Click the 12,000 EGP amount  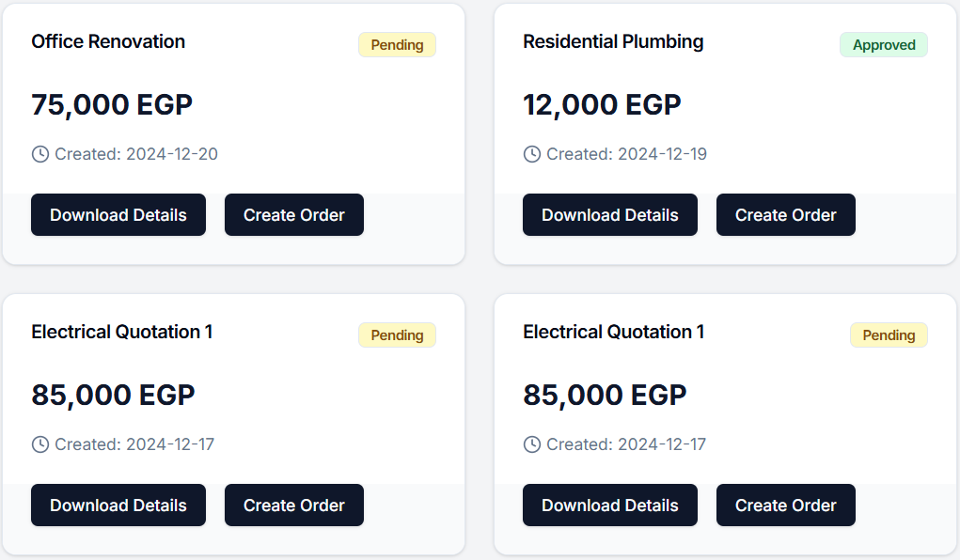(x=602, y=104)
